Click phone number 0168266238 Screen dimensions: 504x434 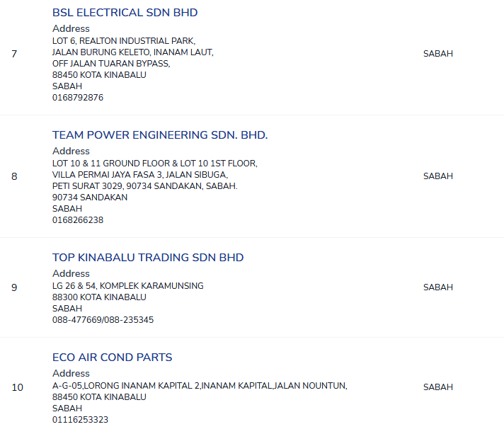[78, 220]
